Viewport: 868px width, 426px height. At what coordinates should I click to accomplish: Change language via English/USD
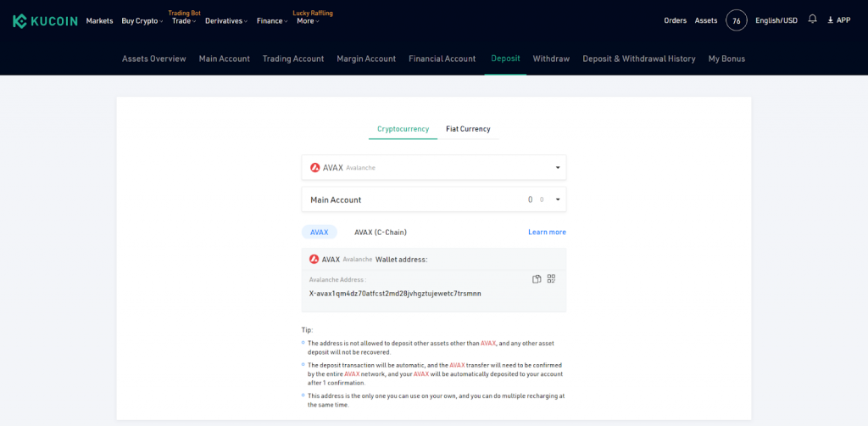tap(776, 20)
